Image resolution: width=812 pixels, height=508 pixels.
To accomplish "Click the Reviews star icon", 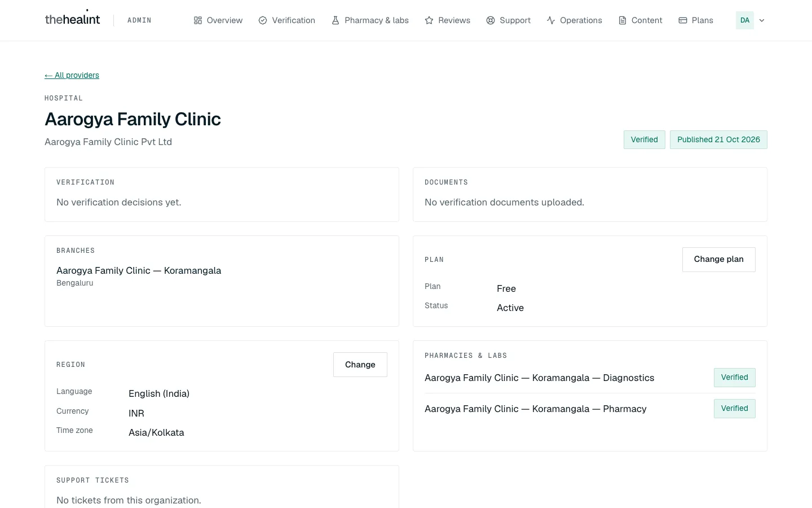I will tap(429, 20).
